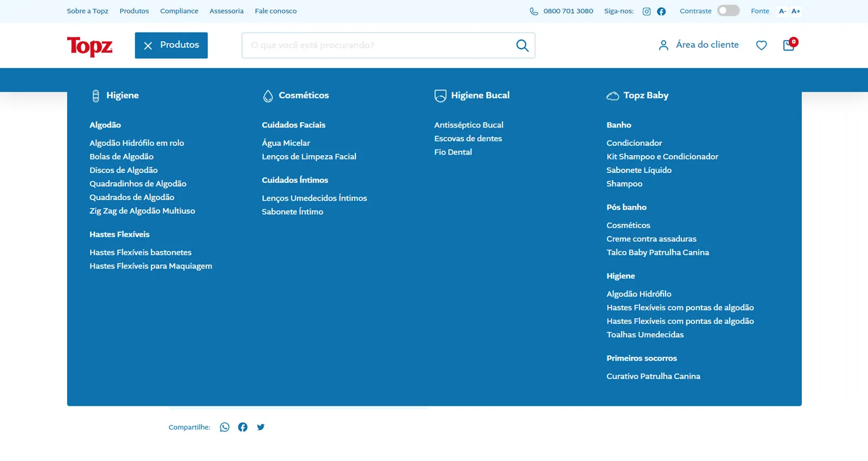The image size is (868, 461).
Task: Open Discos de Algodão
Action: (x=124, y=170)
